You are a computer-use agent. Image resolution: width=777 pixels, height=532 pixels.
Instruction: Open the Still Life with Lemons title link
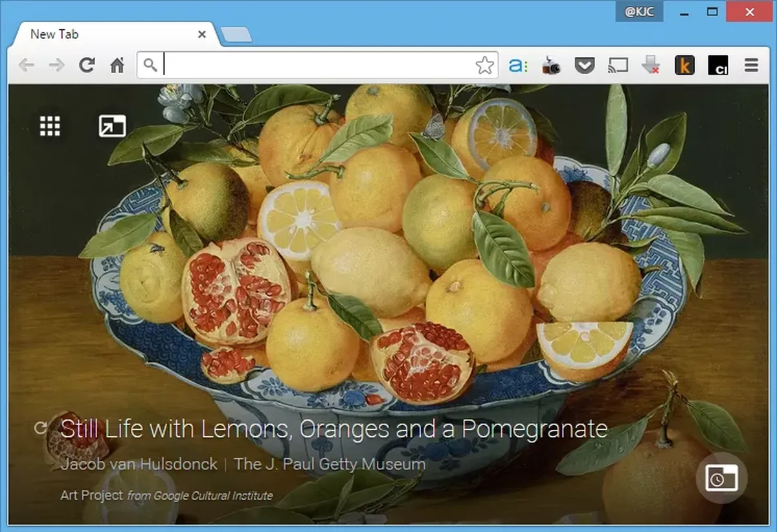pos(334,428)
